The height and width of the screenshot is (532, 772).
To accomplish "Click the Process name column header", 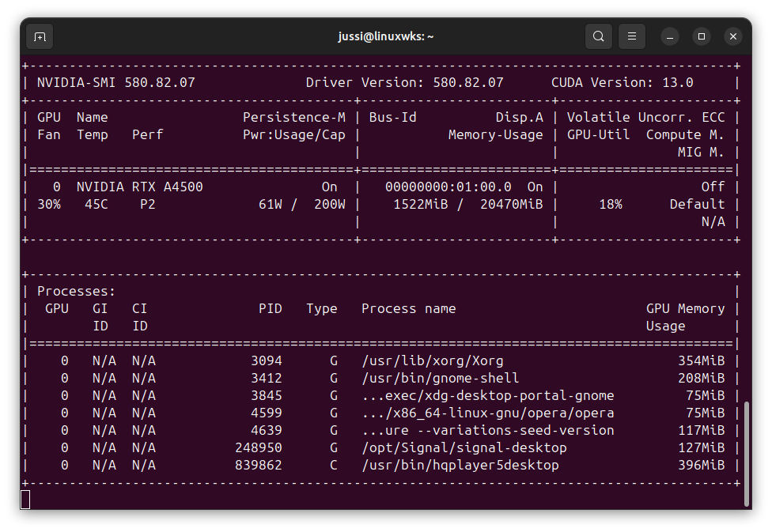I will tap(409, 308).
